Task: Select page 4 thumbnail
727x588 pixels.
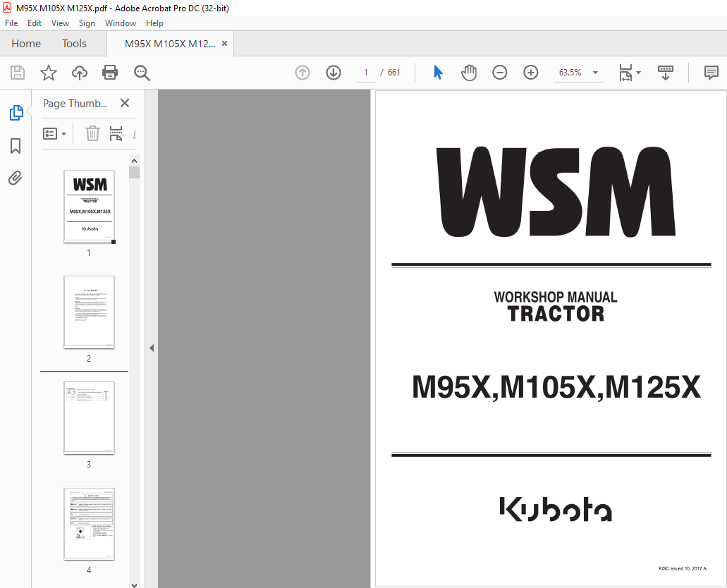Action: click(x=89, y=524)
